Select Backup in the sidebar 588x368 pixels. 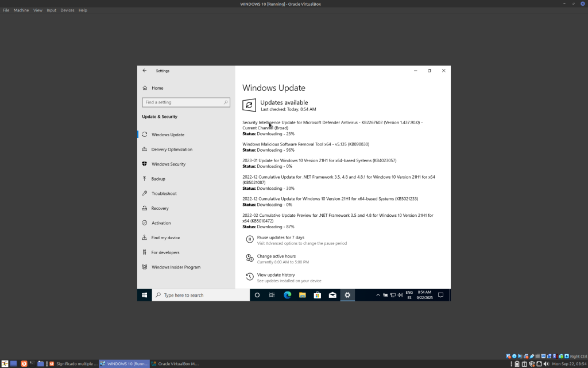[x=158, y=179]
